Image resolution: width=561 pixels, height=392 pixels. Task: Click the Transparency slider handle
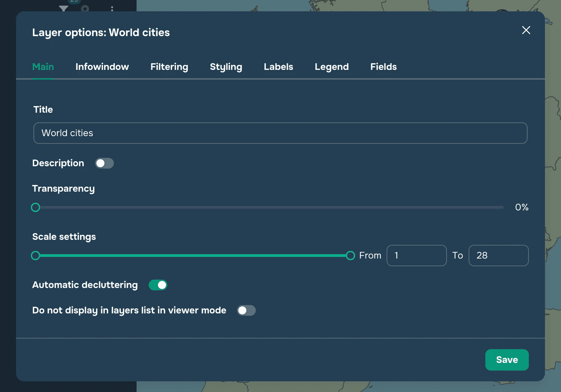[x=36, y=207]
